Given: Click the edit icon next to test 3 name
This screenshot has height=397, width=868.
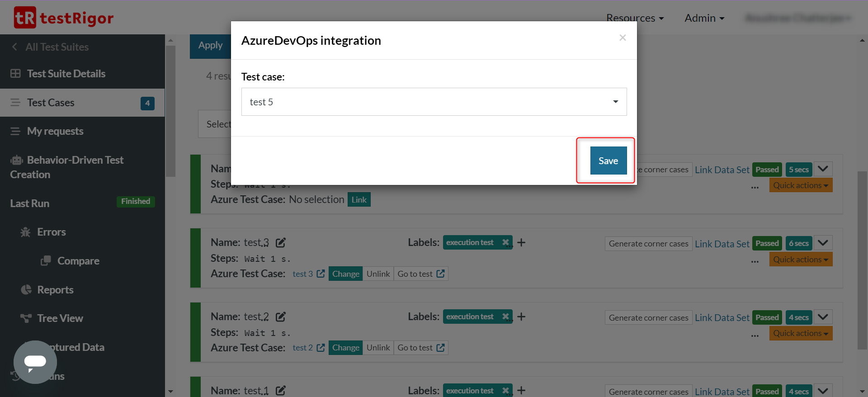Looking at the screenshot, I should pyautogui.click(x=281, y=243).
